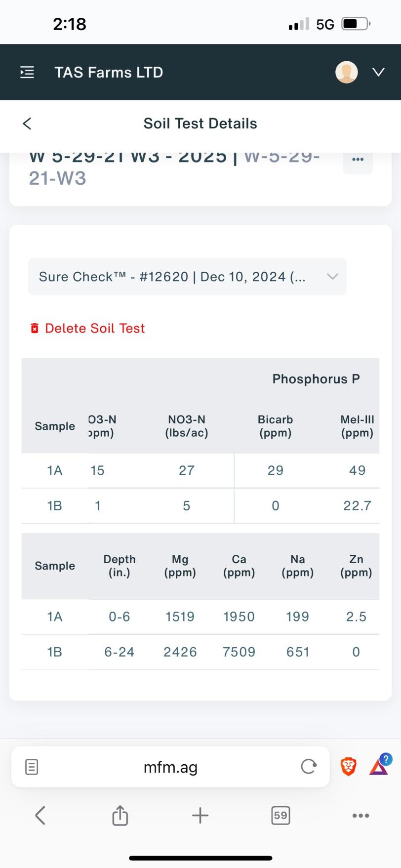Tap the mfm.ag address bar

click(170, 767)
